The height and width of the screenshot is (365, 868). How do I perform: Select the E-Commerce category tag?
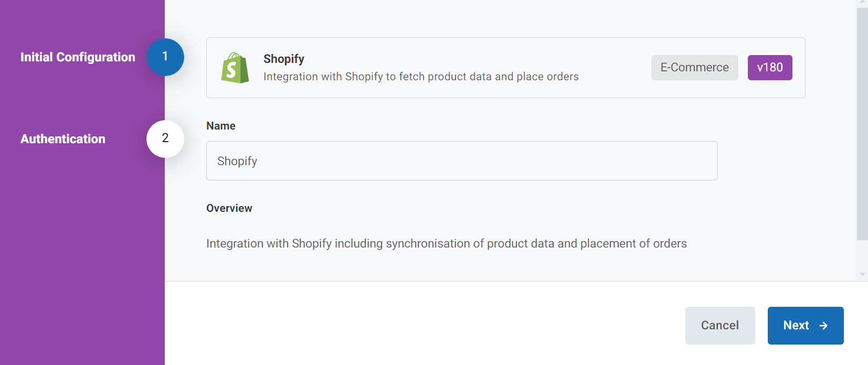694,68
